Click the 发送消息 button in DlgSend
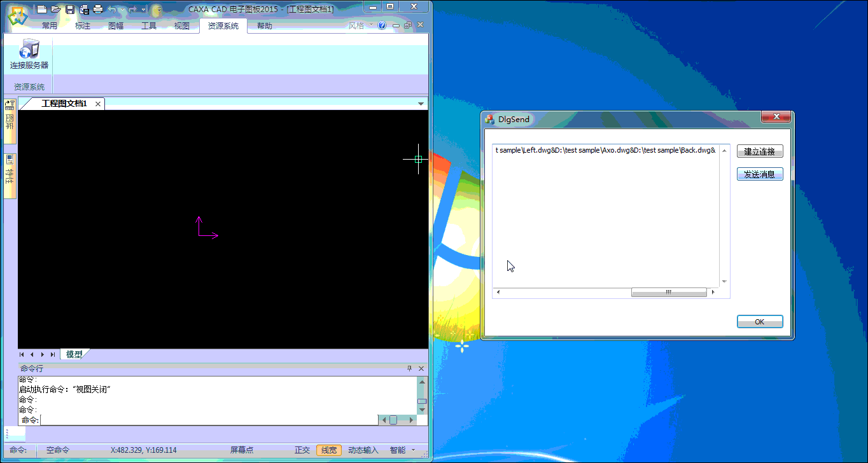This screenshot has width=868, height=463. 759,174
